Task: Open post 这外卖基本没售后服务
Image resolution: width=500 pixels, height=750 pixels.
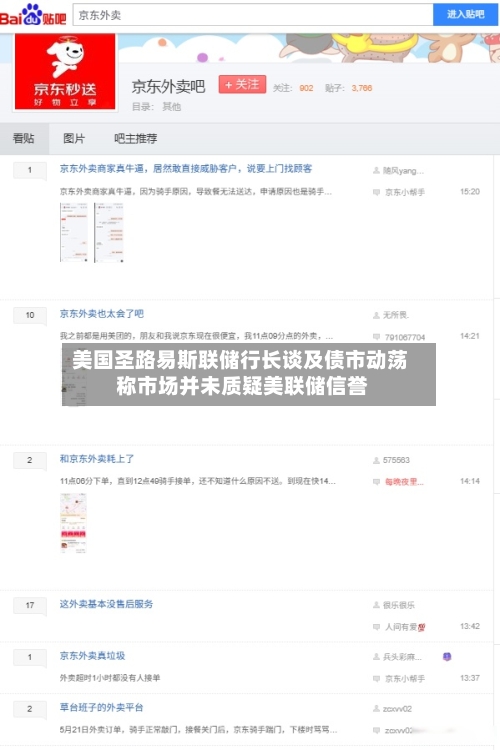Action: tap(106, 604)
